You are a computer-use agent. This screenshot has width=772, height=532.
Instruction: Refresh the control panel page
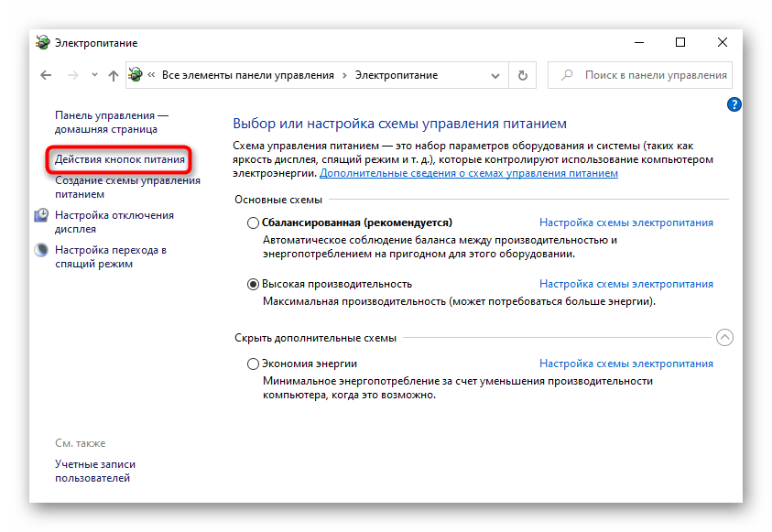pos(522,75)
